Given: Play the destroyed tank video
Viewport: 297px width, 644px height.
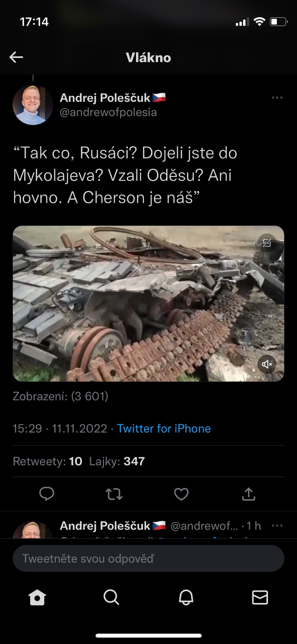Looking at the screenshot, I should coord(148,303).
